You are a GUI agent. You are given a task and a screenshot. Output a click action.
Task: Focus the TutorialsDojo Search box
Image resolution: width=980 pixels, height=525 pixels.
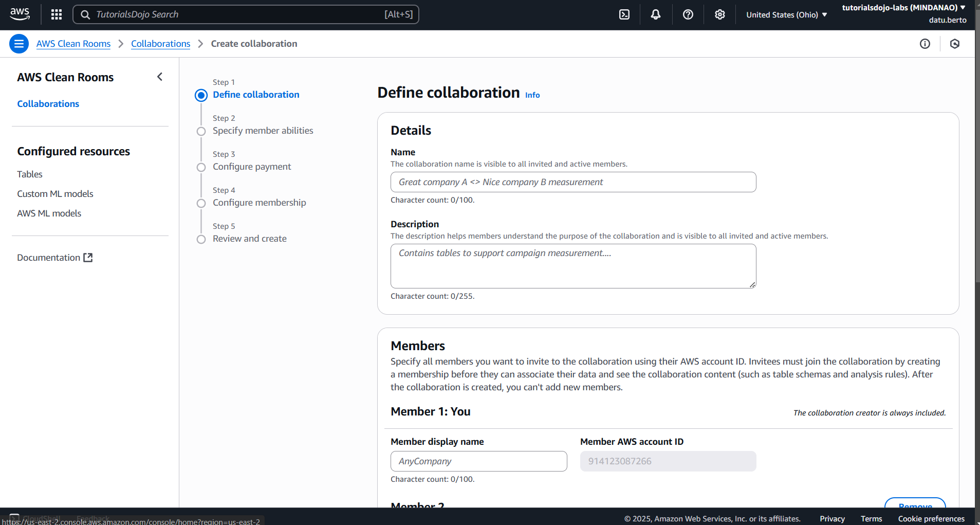246,14
